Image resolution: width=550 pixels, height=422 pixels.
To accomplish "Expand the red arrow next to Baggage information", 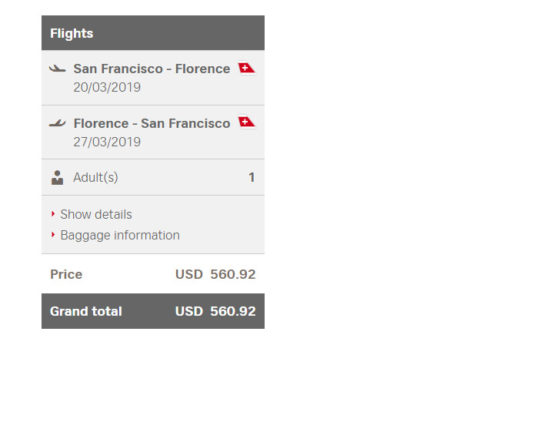I will click(x=53, y=234).
